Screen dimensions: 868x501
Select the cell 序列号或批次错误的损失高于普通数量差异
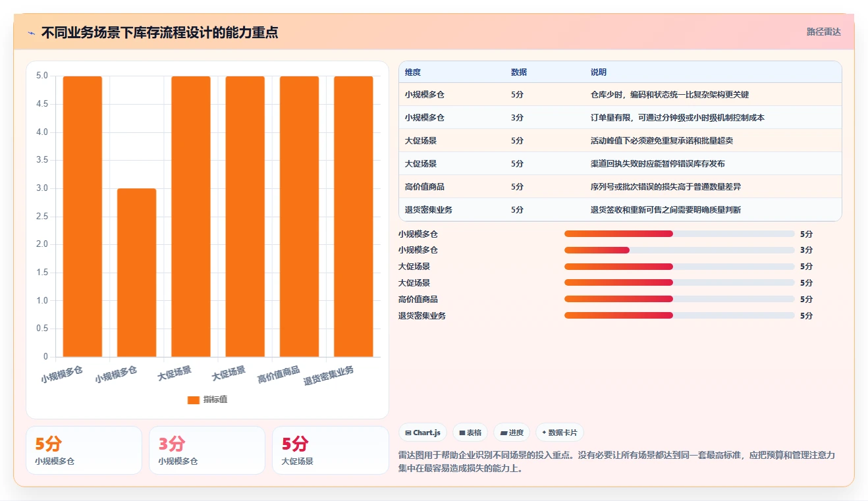pyautogui.click(x=666, y=187)
